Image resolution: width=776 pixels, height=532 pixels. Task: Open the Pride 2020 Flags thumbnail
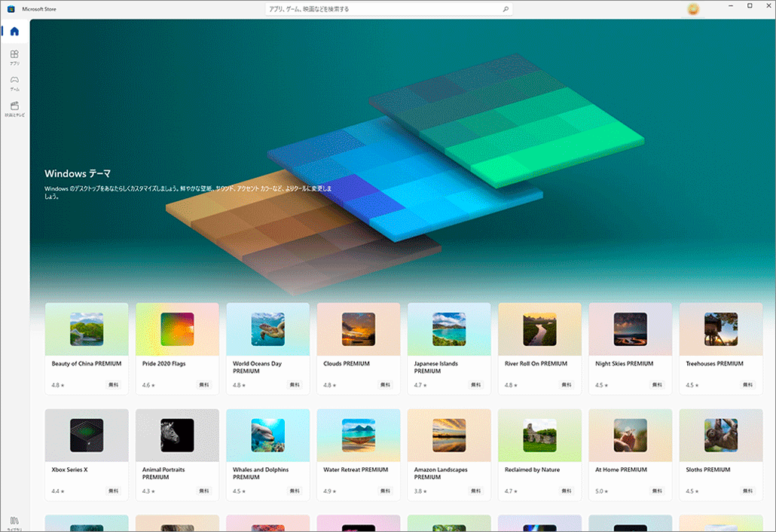point(177,329)
